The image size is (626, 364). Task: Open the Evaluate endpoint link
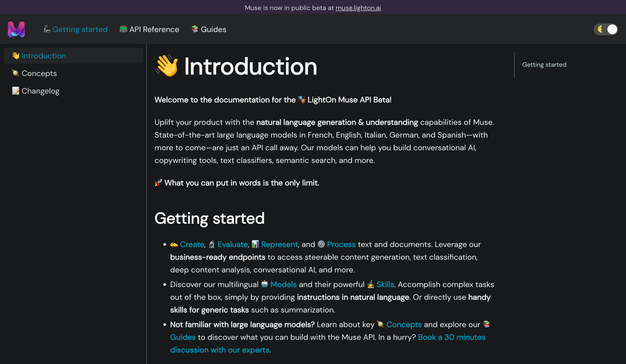click(232, 244)
